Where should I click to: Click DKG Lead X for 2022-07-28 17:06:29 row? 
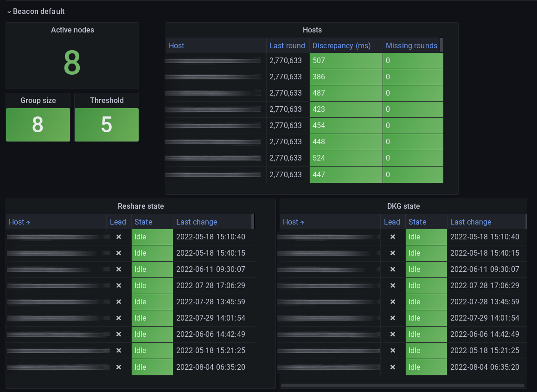pyautogui.click(x=392, y=286)
